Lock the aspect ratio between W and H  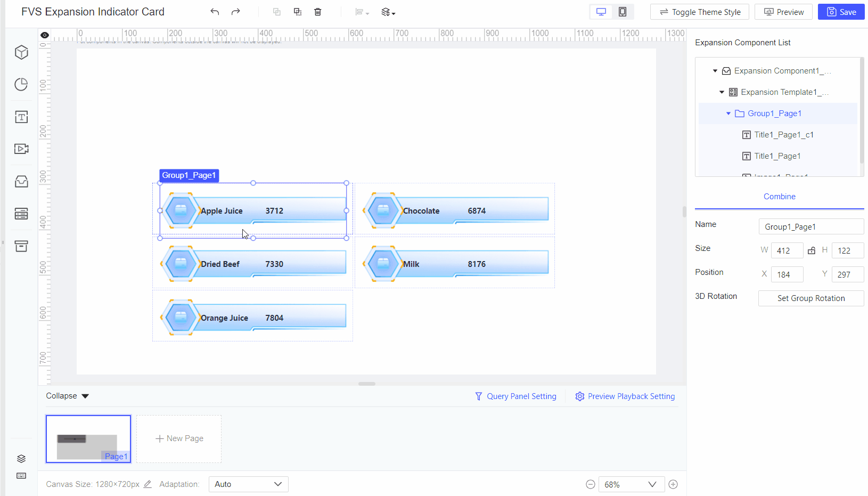(x=812, y=250)
